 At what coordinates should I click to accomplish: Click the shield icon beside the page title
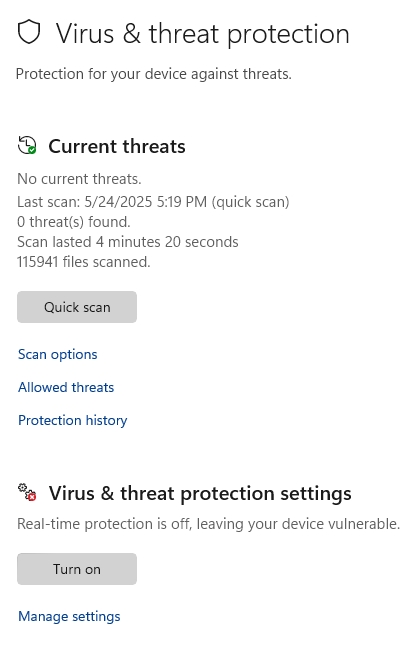point(29,32)
